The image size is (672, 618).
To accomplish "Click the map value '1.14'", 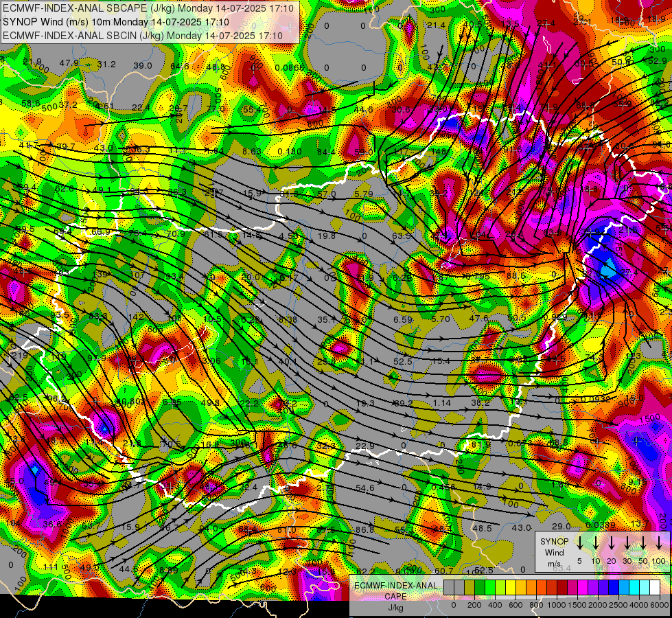I will (x=441, y=402).
